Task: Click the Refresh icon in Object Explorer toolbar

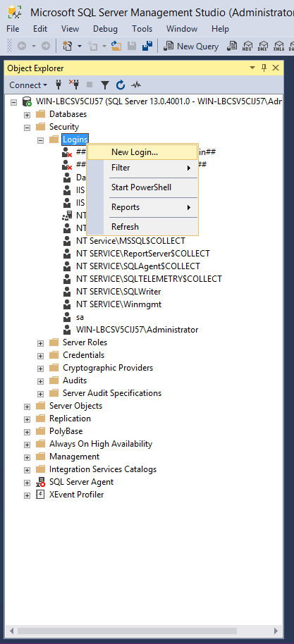Action: (121, 85)
